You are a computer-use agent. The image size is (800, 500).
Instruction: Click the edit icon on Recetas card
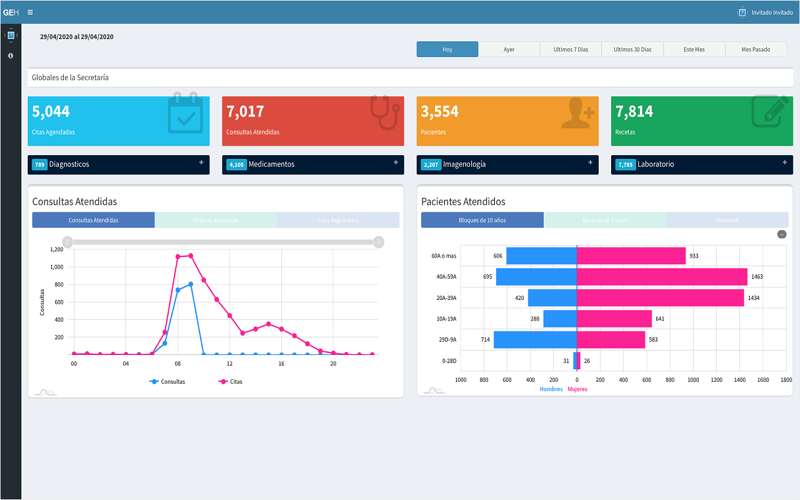point(770,111)
